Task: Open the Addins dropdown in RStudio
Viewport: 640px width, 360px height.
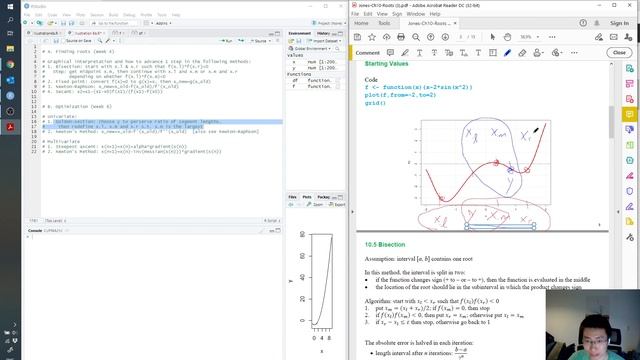Action: (164, 23)
